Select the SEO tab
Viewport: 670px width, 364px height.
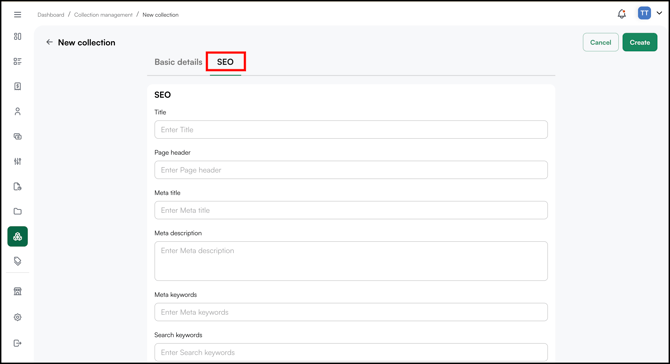[225, 62]
